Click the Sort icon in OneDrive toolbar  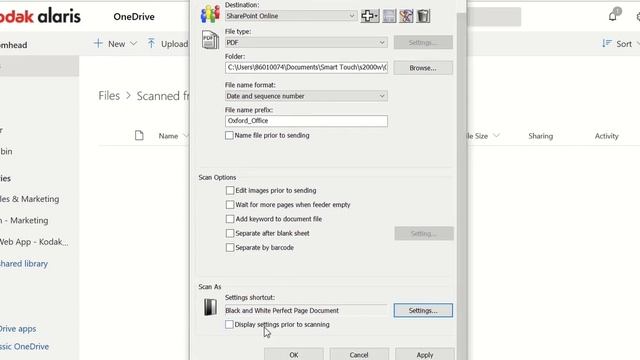point(607,43)
